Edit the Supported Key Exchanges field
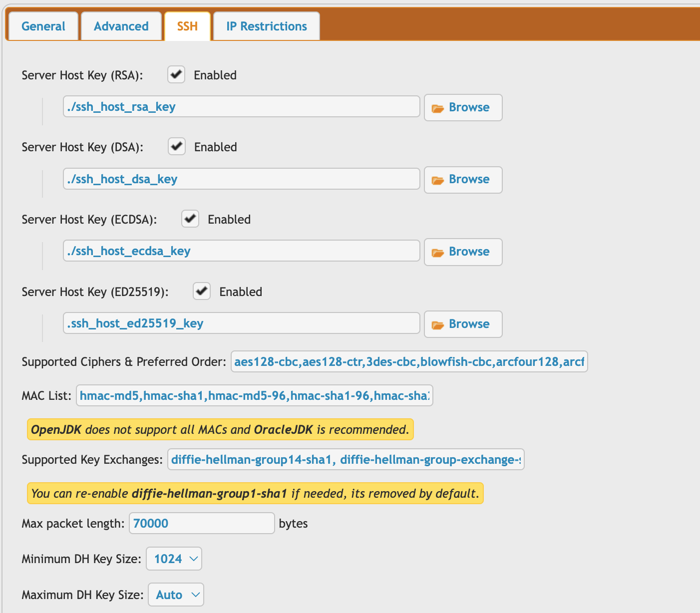700x613 pixels. pos(346,459)
